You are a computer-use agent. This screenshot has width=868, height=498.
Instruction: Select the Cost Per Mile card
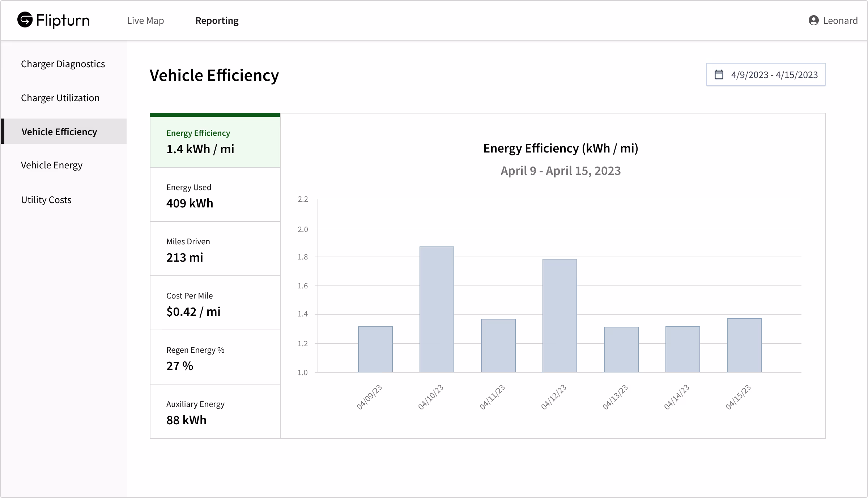point(215,304)
